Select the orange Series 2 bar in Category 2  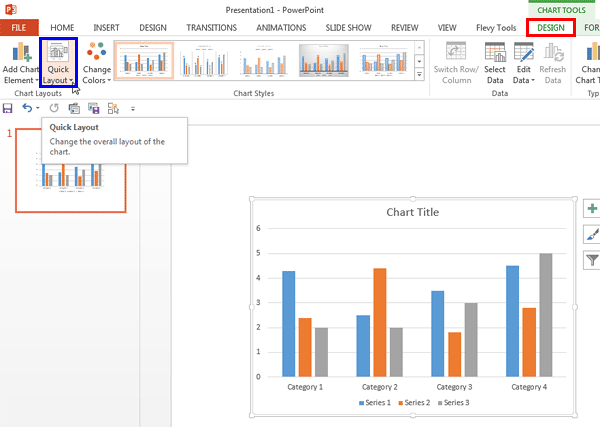380,323
